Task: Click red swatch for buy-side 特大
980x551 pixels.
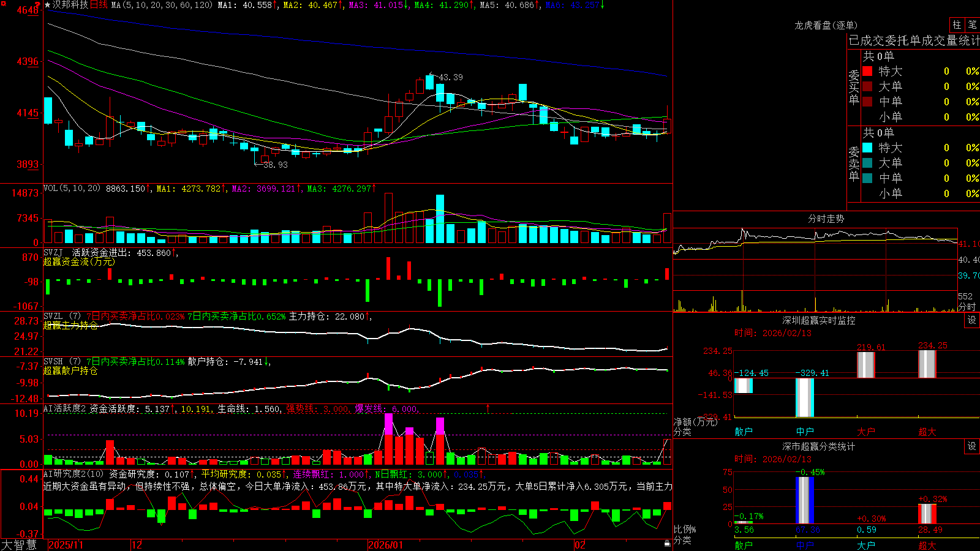Action: pos(867,71)
